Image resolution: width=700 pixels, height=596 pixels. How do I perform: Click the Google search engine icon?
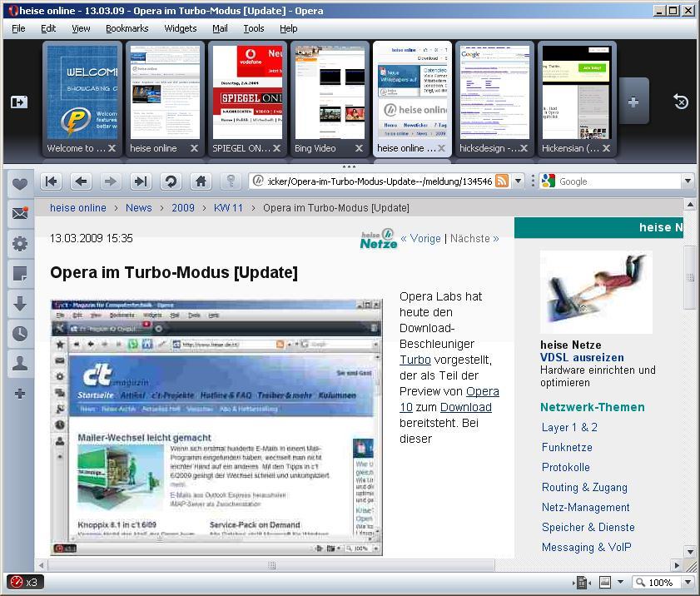point(548,181)
